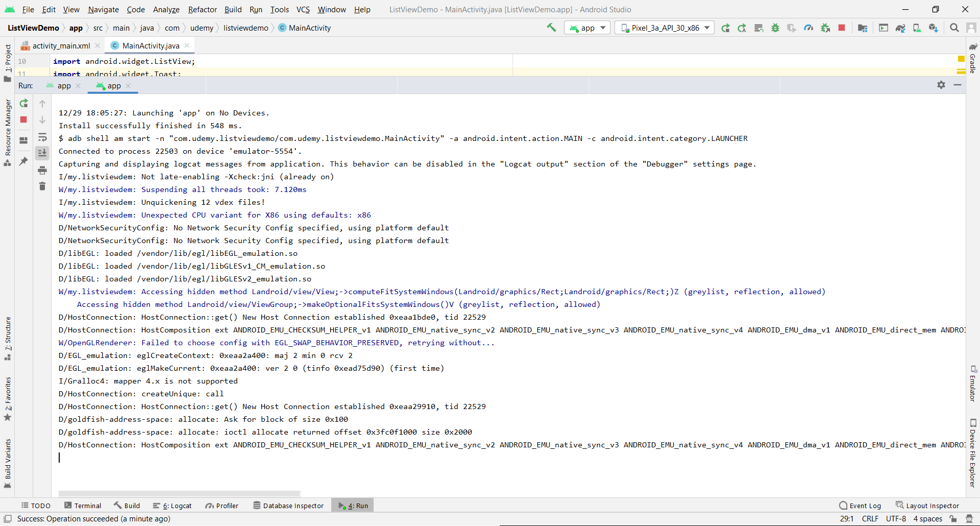Open Search Everywhere magnifier
This screenshot has width=980, height=526.
pos(954,28)
